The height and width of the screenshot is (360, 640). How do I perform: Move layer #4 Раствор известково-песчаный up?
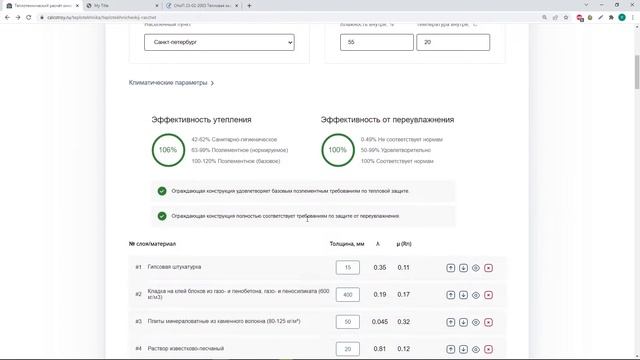pyautogui.click(x=451, y=349)
